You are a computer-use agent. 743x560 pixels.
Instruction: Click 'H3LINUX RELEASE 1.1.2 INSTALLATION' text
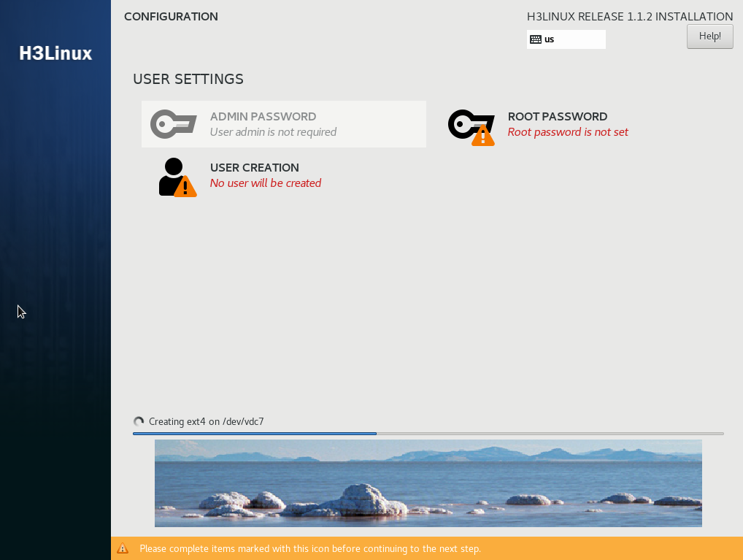[x=630, y=17]
